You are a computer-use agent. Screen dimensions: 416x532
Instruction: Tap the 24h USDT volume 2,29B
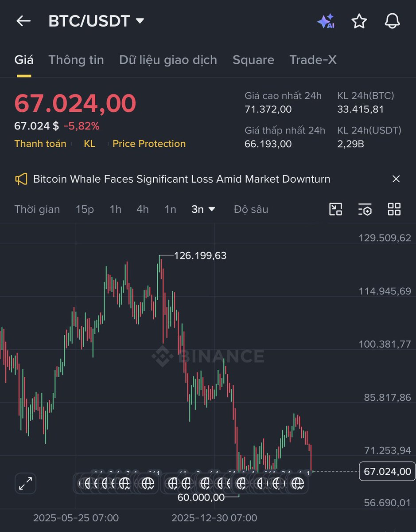(x=350, y=144)
